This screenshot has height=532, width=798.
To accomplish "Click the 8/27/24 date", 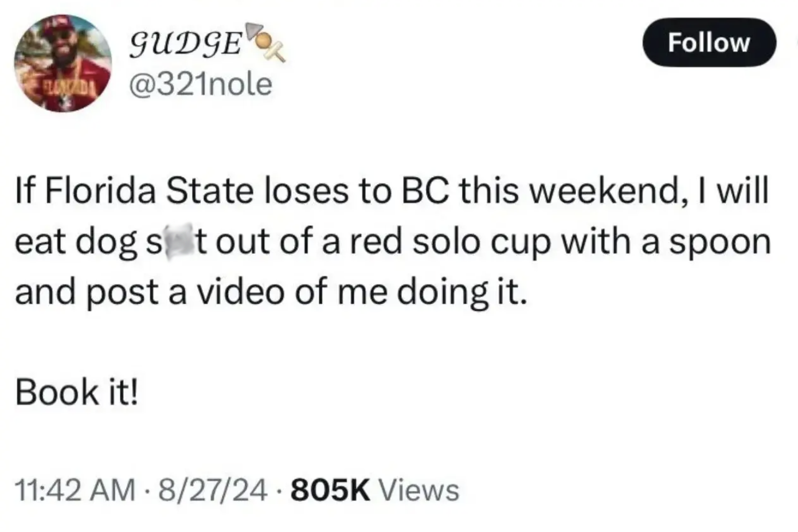I will tap(213, 490).
